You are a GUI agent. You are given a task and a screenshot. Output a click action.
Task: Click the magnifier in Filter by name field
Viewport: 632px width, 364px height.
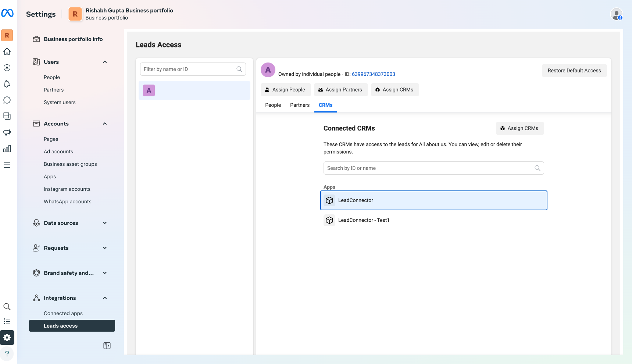coord(239,69)
